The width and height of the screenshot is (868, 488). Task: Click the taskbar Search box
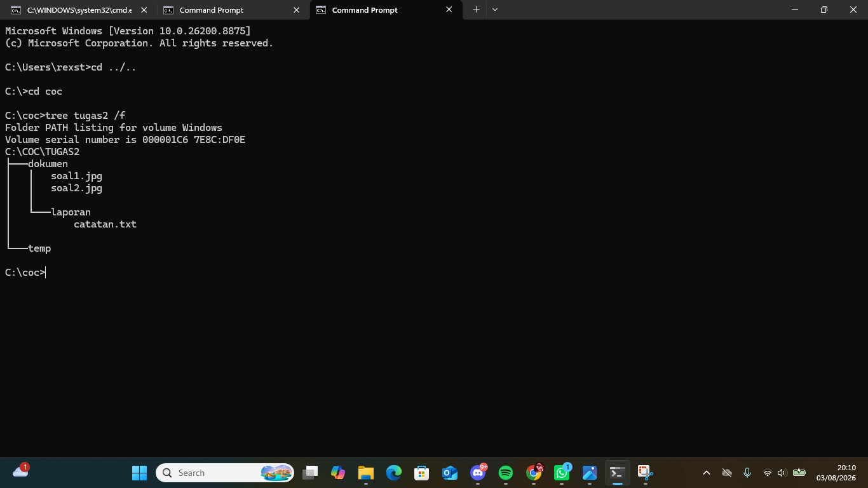(x=225, y=473)
